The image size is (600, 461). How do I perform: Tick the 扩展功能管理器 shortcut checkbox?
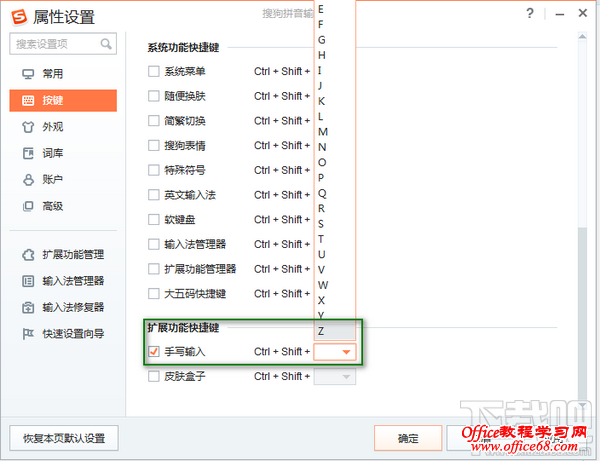pos(154,269)
